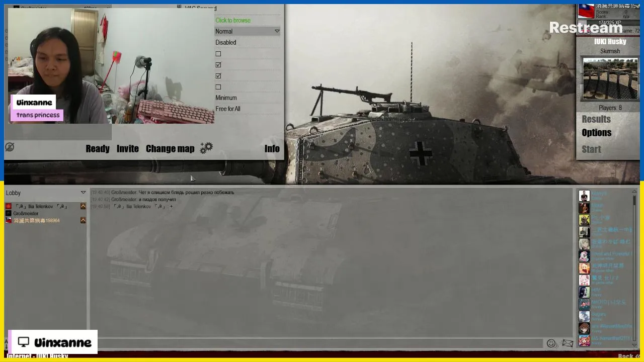Click the 'Players: 8' label
The height and width of the screenshot is (362, 644).
[610, 108]
